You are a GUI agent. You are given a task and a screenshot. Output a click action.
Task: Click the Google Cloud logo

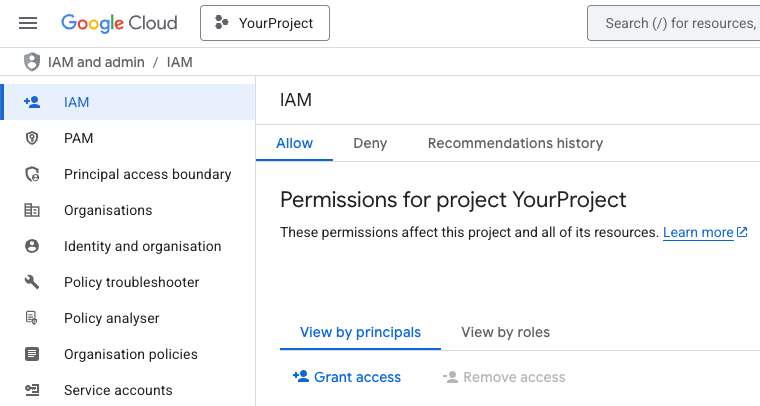pos(119,23)
